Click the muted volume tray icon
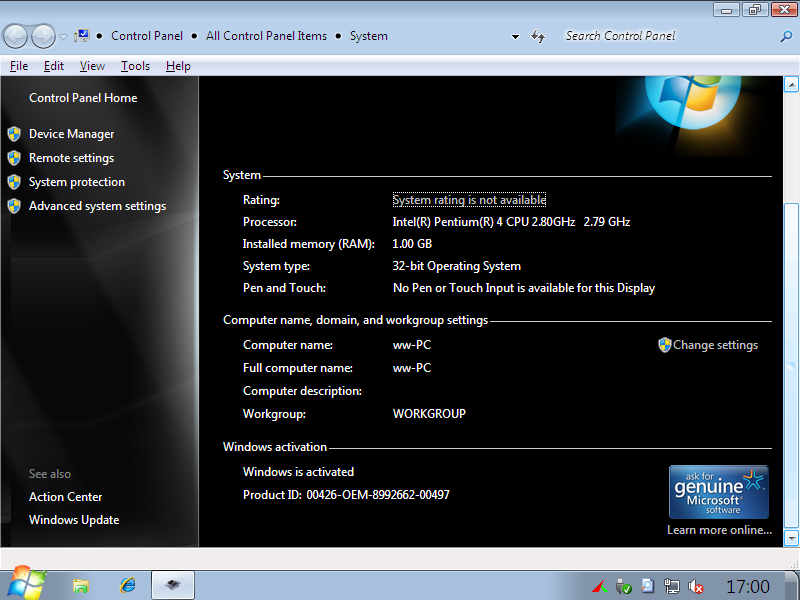800x600 pixels. (x=695, y=587)
